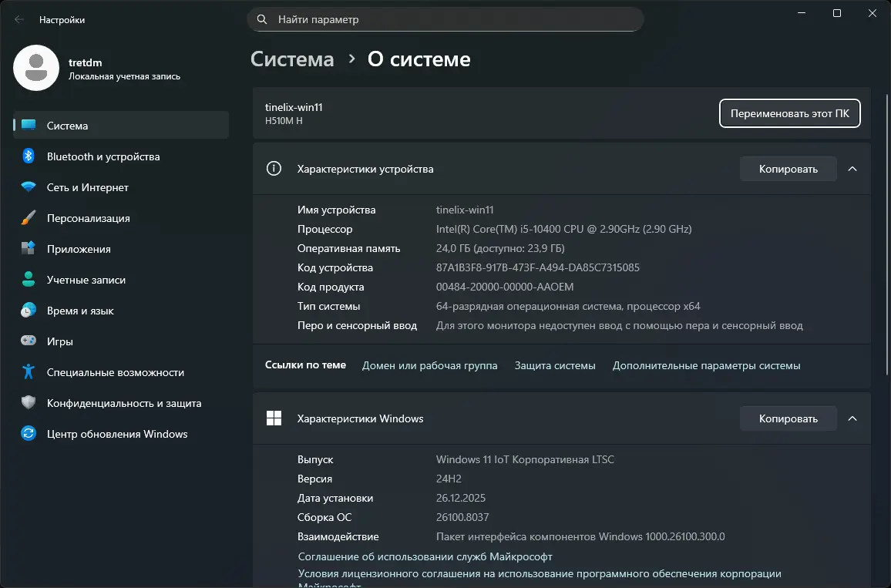Collapse Характеристики устройства section chevron

852,169
